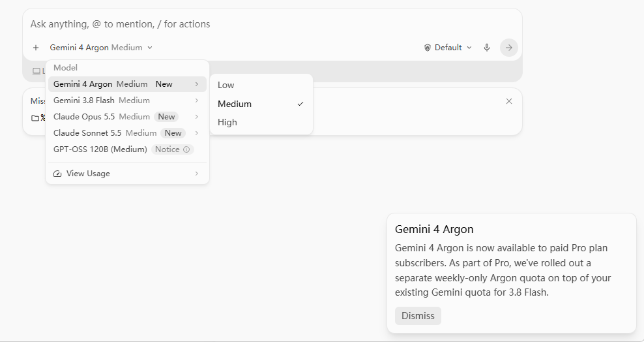Image resolution: width=644 pixels, height=342 pixels.
Task: Click New badge on Claude Opus 5.5
Action: click(166, 117)
